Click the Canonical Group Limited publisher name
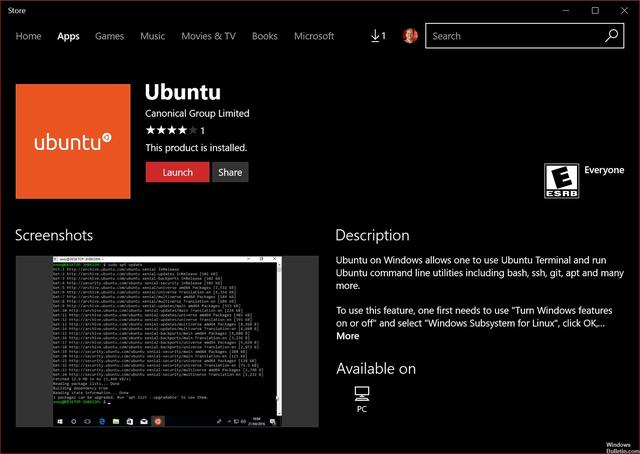 coord(197,114)
